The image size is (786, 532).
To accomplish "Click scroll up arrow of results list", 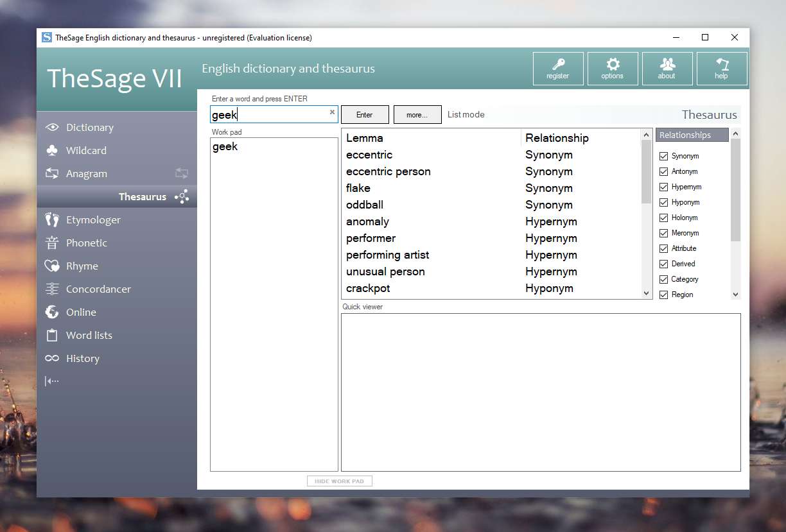I will coord(647,134).
